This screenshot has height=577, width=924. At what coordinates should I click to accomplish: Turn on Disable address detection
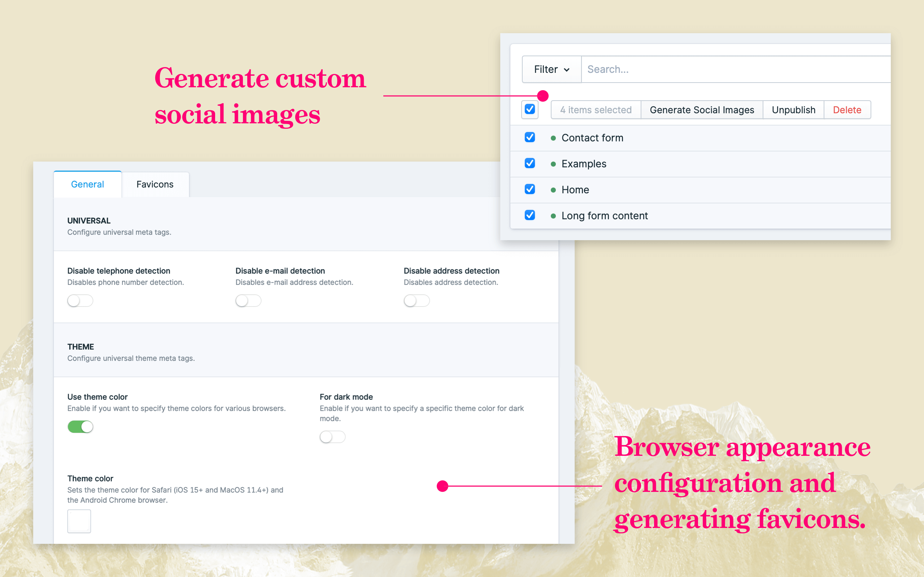417,301
